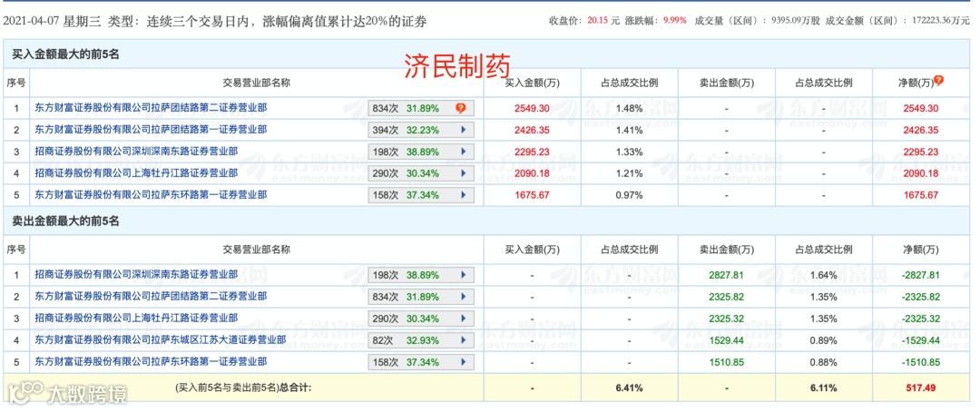Select the 1.33% trade ratio cell
Viewport: 980px width, 412px height.
(x=630, y=152)
